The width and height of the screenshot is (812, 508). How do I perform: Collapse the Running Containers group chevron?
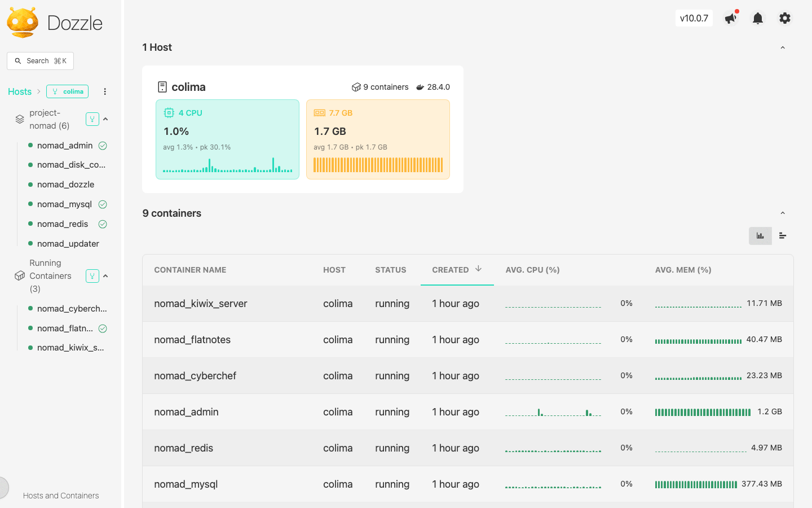[105, 275]
